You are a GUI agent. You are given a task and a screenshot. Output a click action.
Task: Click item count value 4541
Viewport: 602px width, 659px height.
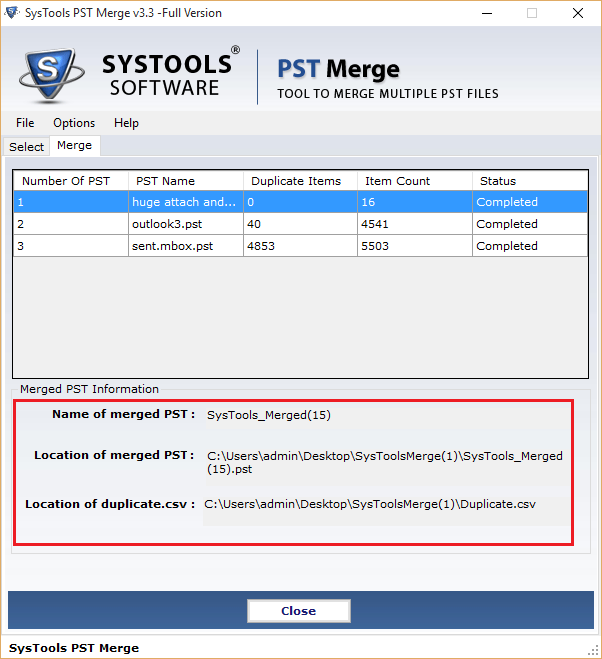click(415, 224)
